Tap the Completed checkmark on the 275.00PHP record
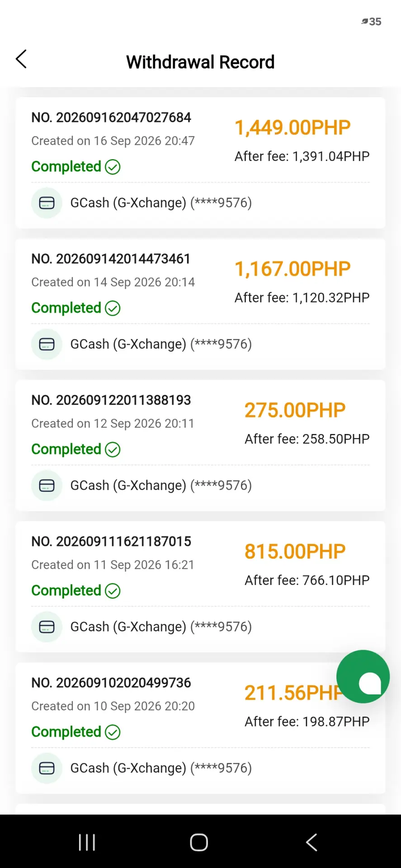Viewport: 401px width, 868px height. [113, 449]
